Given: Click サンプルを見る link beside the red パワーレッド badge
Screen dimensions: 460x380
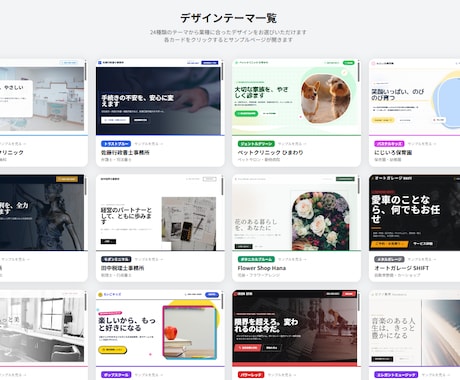Looking at the screenshot, I should click(x=282, y=375).
